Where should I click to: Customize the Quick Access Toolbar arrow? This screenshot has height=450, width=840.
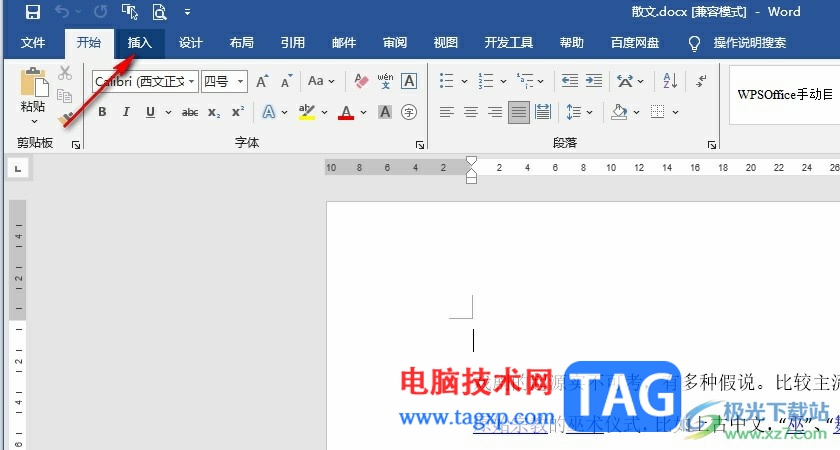pyautogui.click(x=188, y=12)
